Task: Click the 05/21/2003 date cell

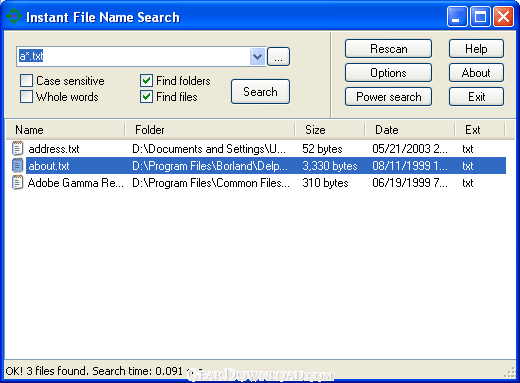Action: pos(410,149)
